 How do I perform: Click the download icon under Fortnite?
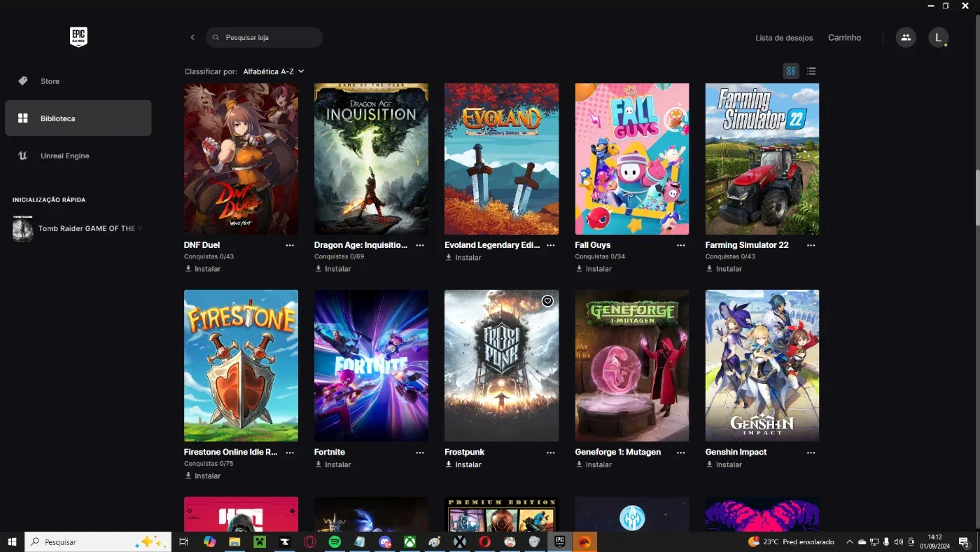(x=318, y=464)
